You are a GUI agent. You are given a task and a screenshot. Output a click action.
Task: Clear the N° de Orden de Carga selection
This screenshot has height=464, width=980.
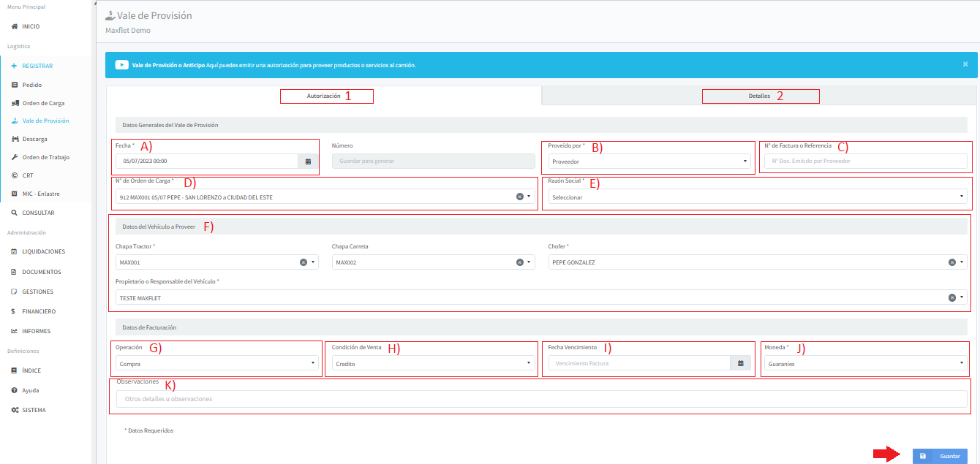pos(519,197)
